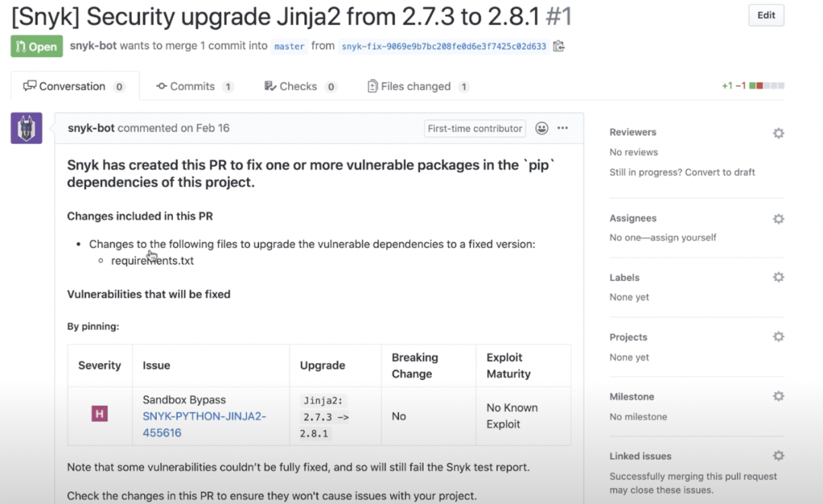
Task: Click Convert to draft link
Action: click(x=718, y=172)
